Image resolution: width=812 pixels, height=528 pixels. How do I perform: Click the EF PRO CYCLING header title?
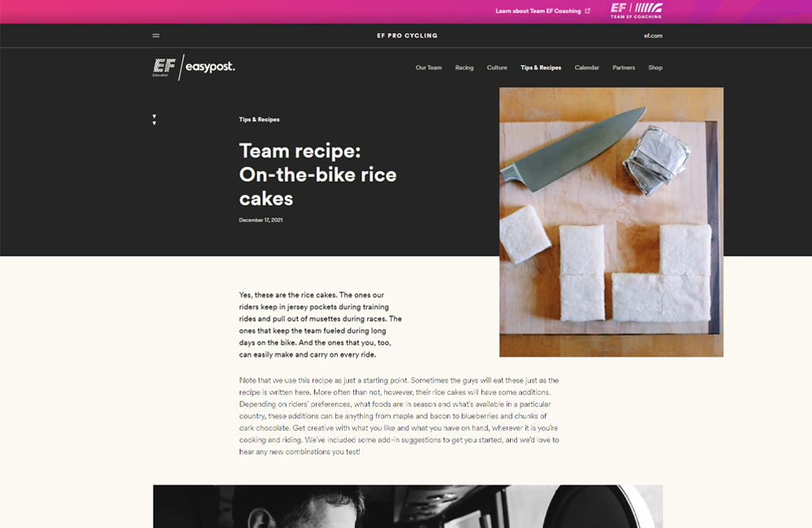click(407, 36)
